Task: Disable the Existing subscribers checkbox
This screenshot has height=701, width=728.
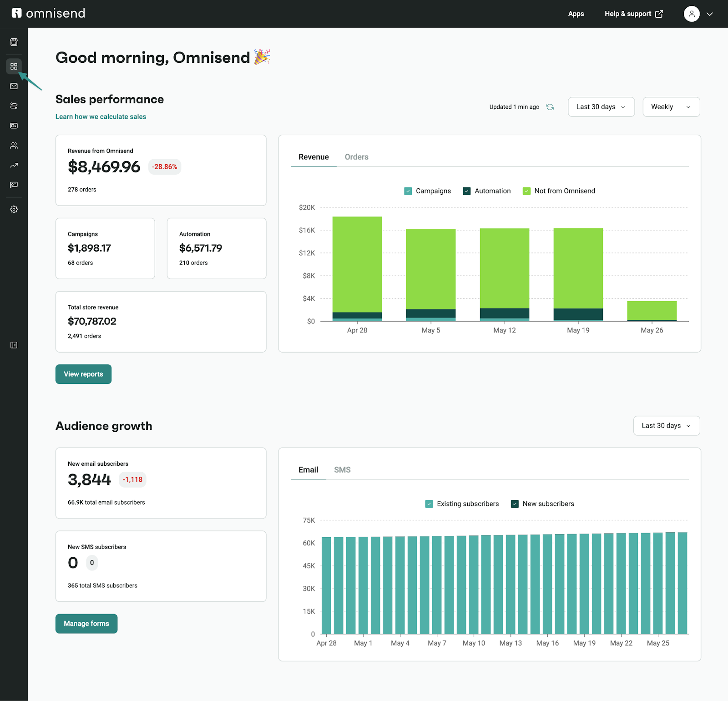Action: 428,504
